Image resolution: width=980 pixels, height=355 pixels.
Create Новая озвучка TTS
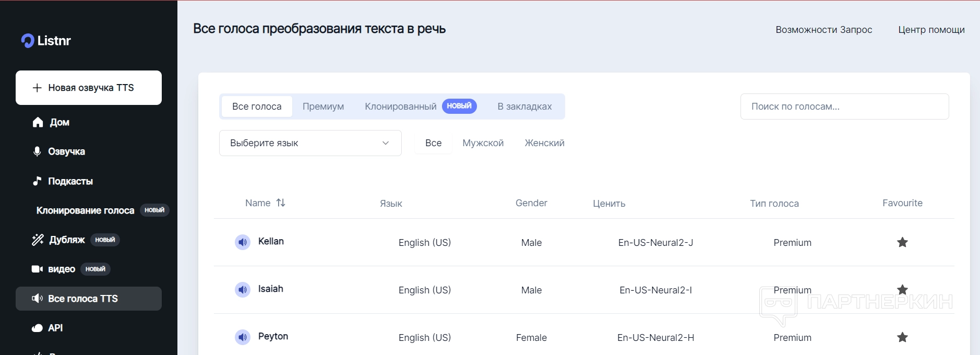tap(89, 88)
